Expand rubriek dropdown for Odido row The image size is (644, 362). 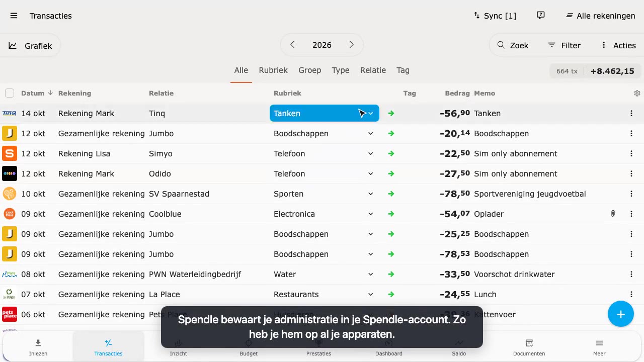(370, 173)
